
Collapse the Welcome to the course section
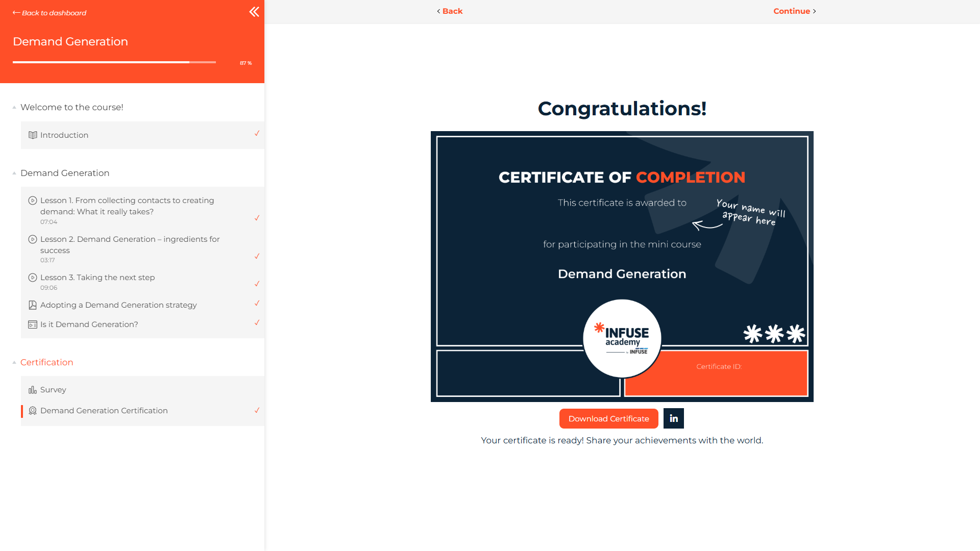coord(14,107)
